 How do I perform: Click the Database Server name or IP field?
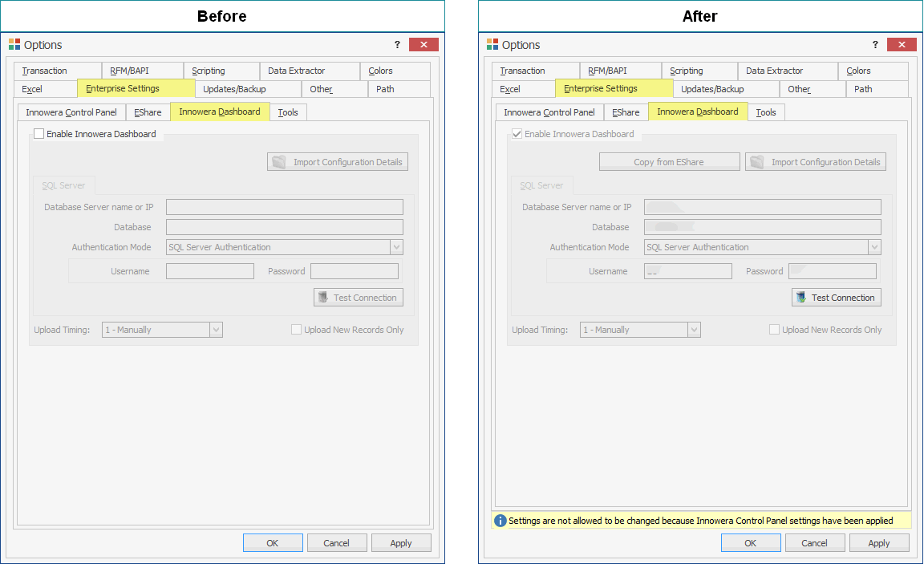tap(285, 206)
